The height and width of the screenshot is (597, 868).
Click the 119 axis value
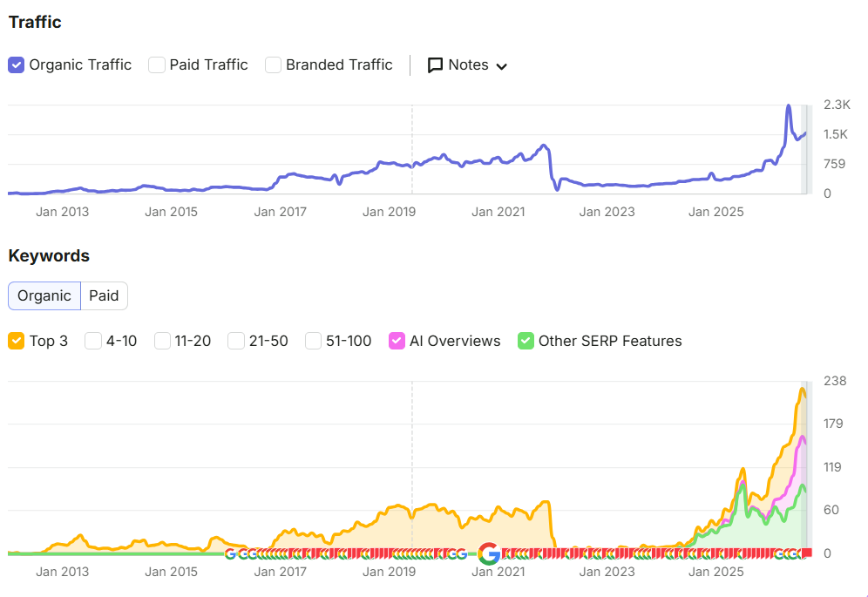[832, 467]
